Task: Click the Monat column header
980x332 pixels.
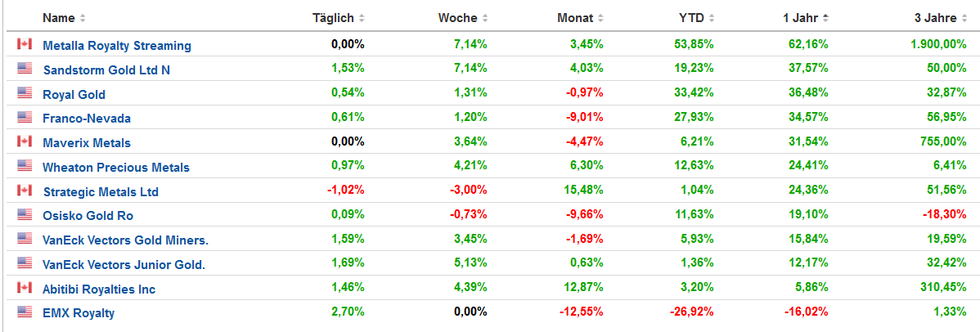Action: 575,18
